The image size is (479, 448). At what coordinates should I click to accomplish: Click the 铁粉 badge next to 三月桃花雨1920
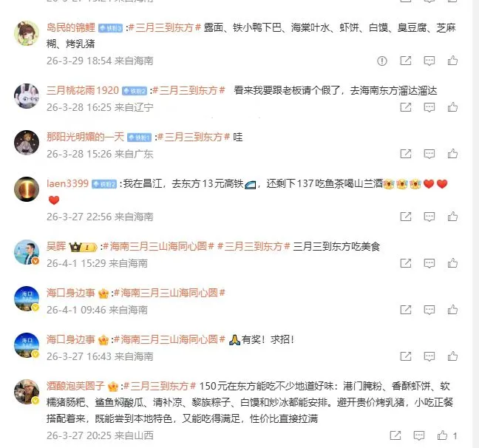[135, 91]
